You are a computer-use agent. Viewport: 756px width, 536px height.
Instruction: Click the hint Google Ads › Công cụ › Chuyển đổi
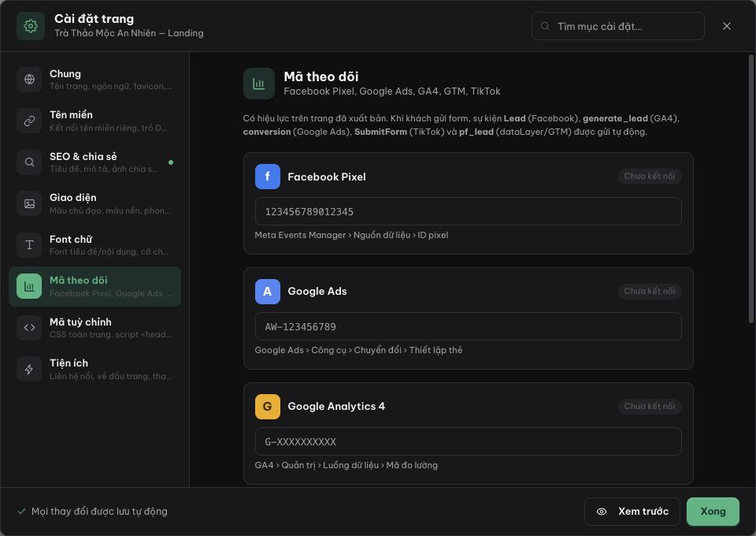click(358, 350)
